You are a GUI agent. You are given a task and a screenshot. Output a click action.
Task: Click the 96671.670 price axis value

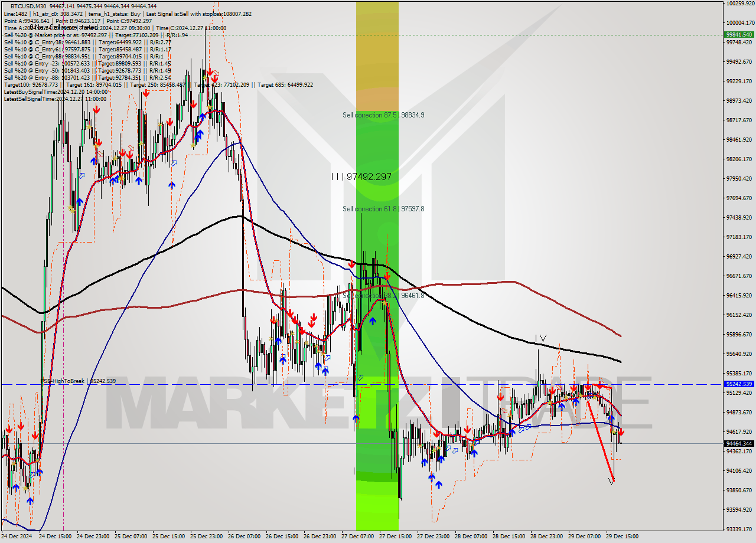point(739,276)
